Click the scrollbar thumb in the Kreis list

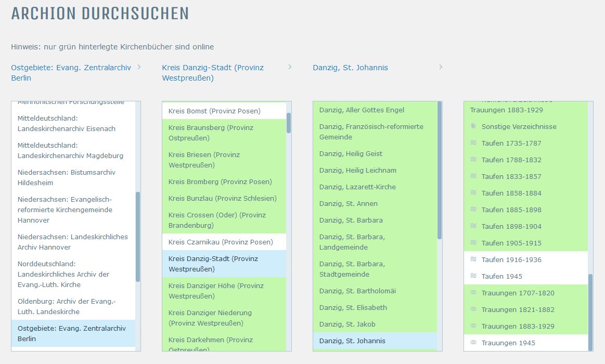(x=289, y=123)
